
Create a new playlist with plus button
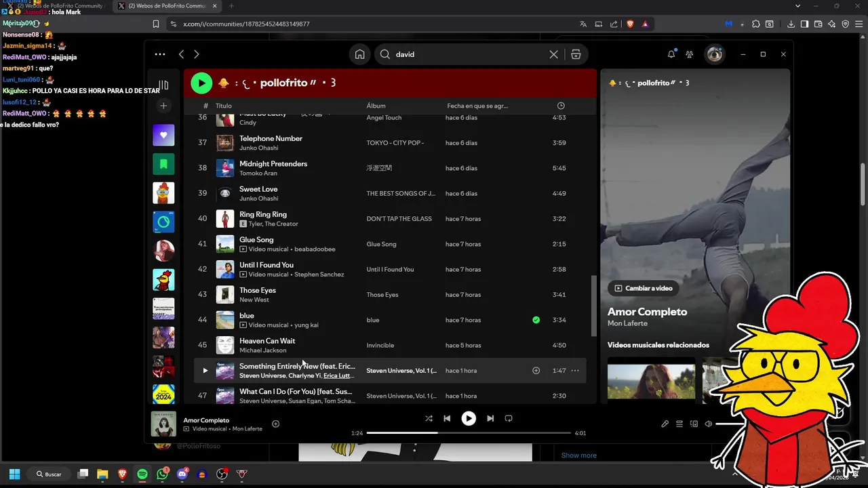[x=163, y=106]
